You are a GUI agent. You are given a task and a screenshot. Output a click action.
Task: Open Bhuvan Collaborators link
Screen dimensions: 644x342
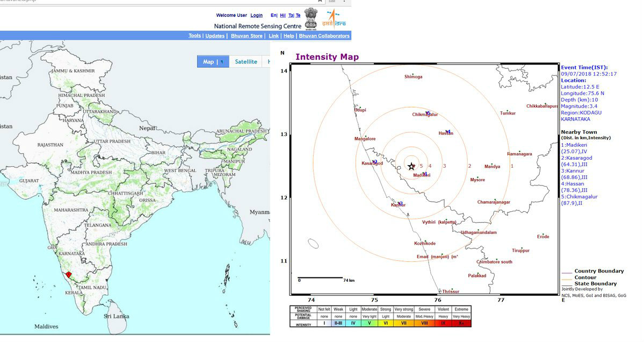point(324,36)
